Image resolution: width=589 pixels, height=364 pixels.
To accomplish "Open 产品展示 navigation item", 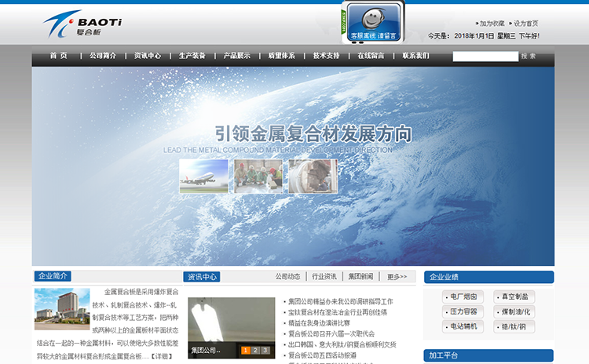I will point(236,56).
